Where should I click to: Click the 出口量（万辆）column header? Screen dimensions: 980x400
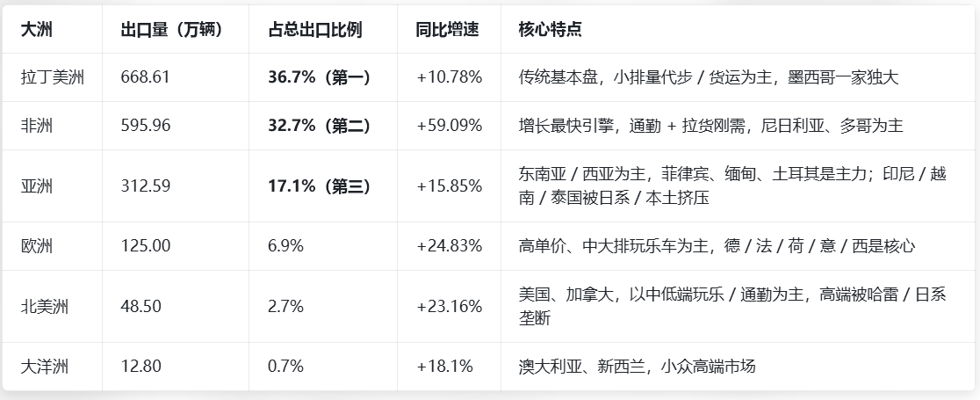(172, 30)
